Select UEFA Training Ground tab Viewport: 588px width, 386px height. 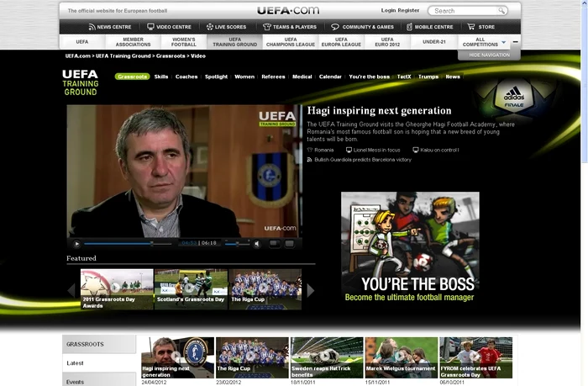235,42
